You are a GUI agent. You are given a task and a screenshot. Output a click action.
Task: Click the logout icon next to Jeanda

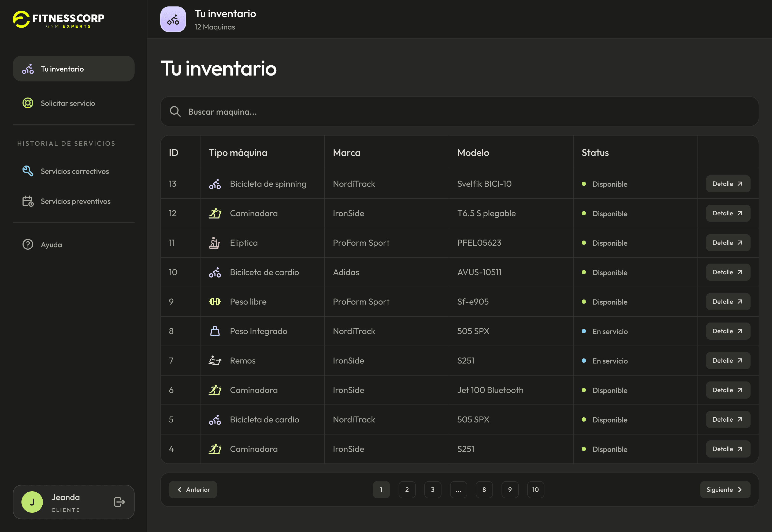(x=119, y=502)
